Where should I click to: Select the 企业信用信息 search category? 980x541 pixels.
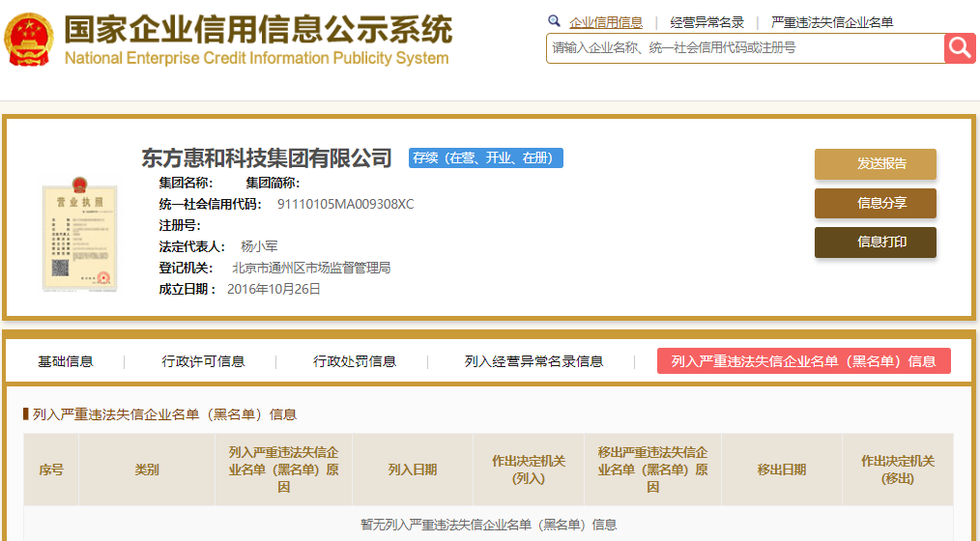point(606,22)
